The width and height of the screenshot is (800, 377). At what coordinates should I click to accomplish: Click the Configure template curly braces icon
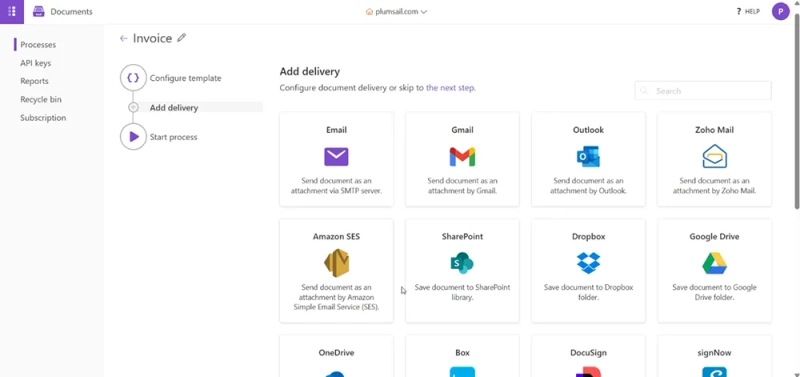(133, 78)
